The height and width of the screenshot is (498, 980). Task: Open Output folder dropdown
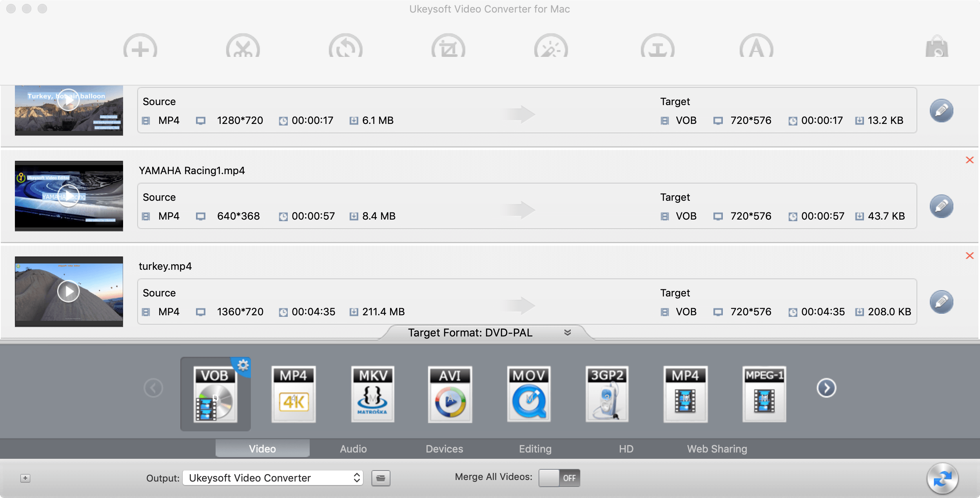[357, 478]
